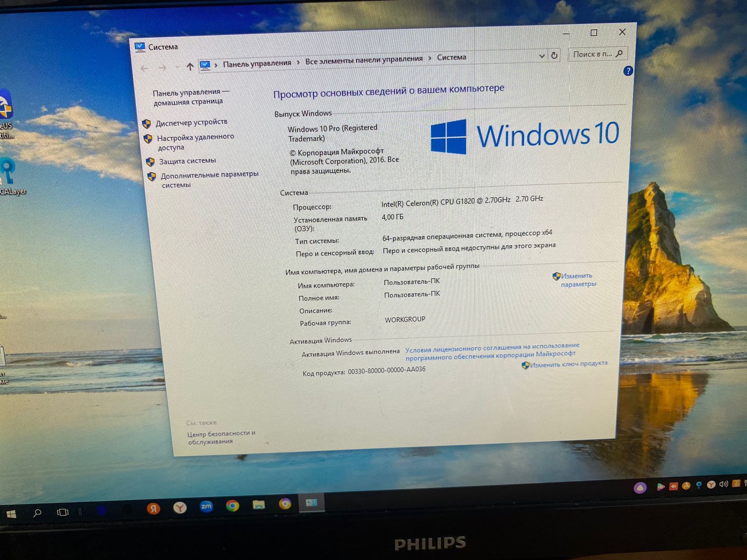Open Microsoft license agreement terms link
The height and width of the screenshot is (560, 747).
492,351
